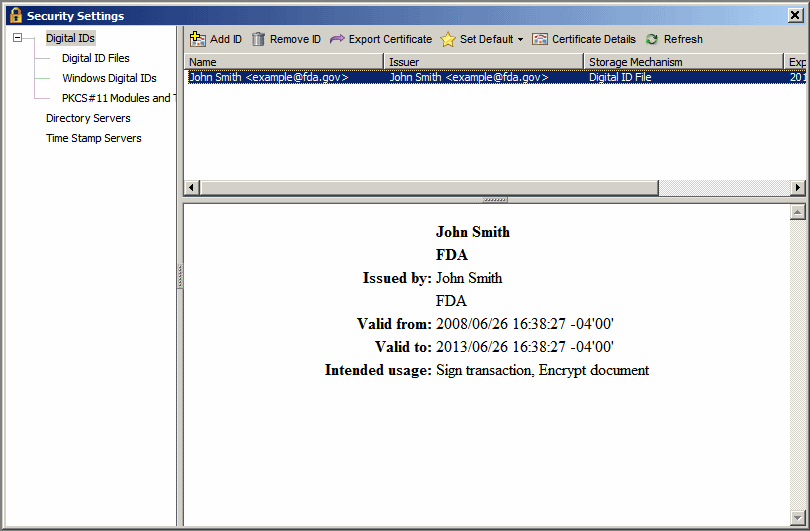Close the Security Settings window
This screenshot has width=810, height=531.
coord(796,15)
